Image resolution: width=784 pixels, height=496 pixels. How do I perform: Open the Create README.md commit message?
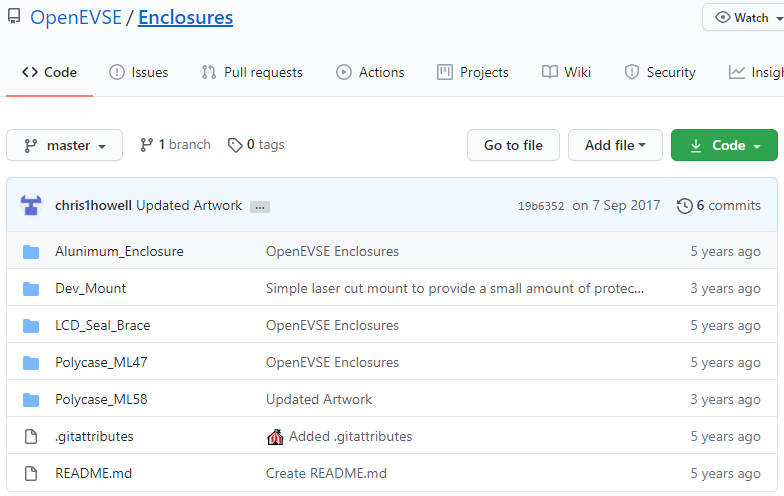(x=326, y=473)
